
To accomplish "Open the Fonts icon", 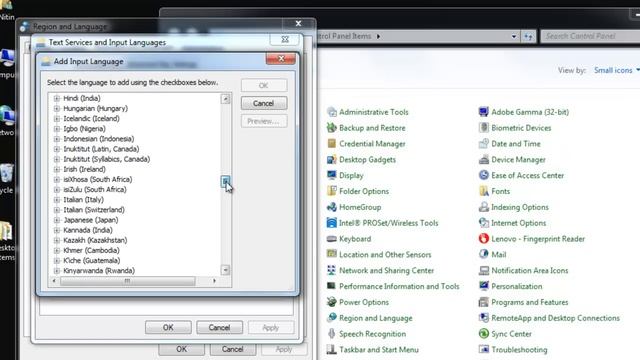I will (484, 191).
